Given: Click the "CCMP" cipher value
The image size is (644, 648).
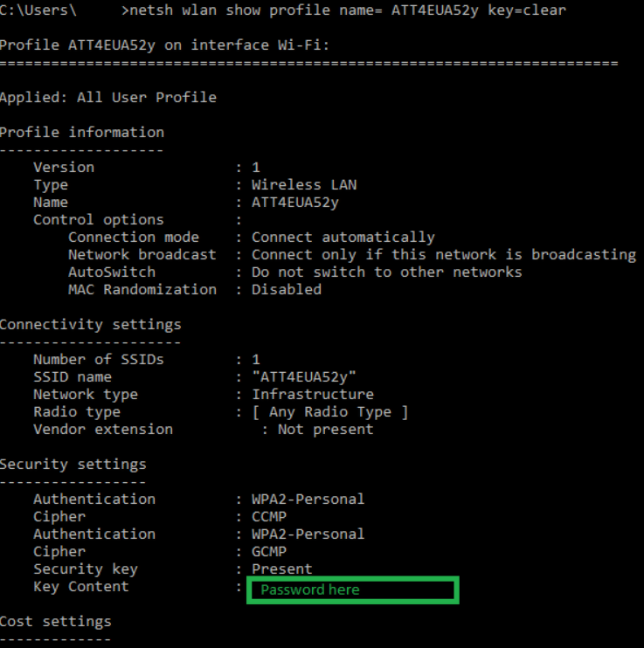Looking at the screenshot, I should pos(268,516).
